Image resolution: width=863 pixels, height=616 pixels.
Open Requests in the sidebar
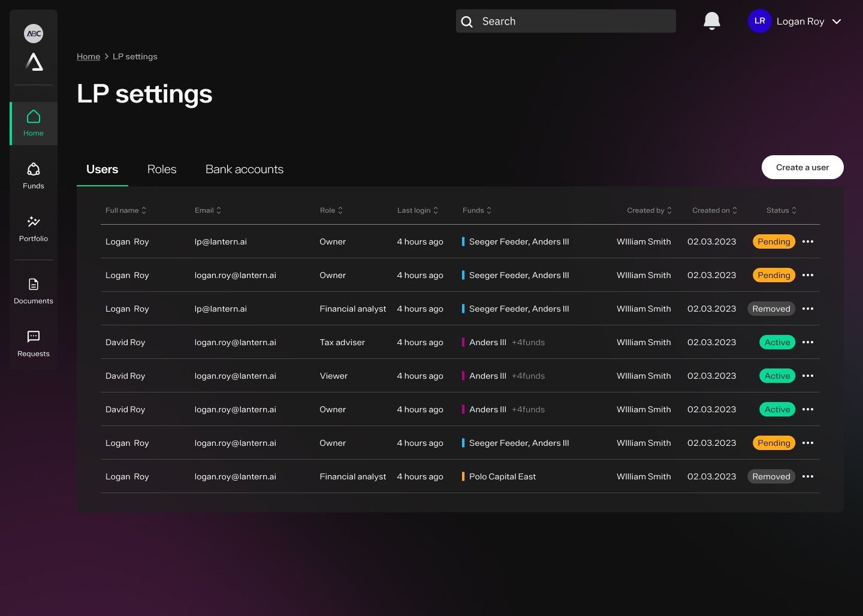tap(34, 343)
